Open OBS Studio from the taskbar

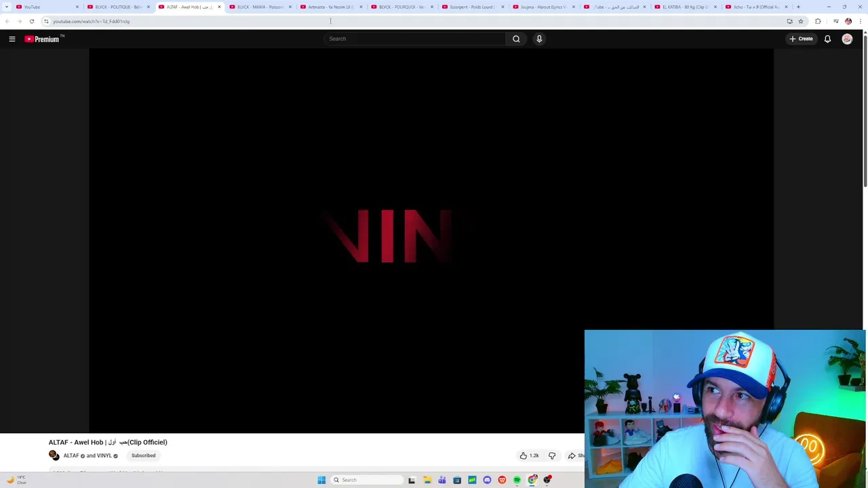[x=547, y=480]
